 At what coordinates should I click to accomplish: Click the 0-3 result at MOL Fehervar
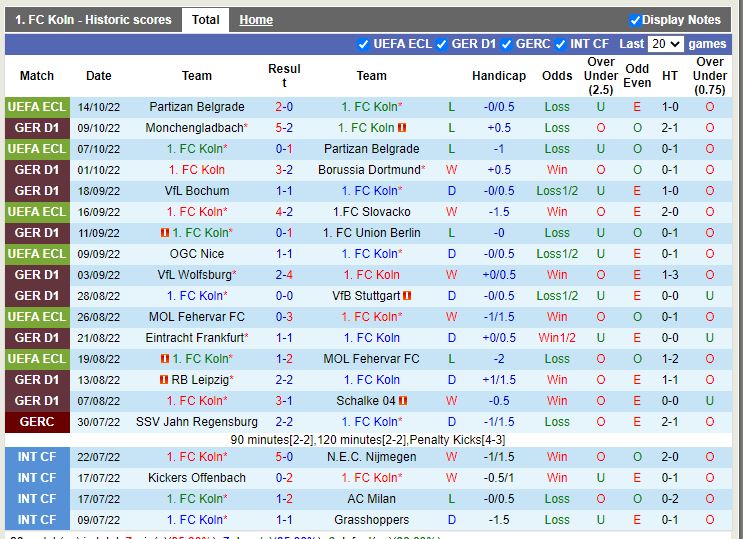coord(284,317)
